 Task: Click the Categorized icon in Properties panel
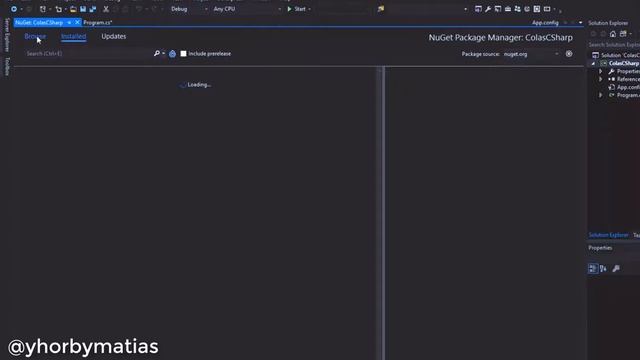(x=593, y=268)
